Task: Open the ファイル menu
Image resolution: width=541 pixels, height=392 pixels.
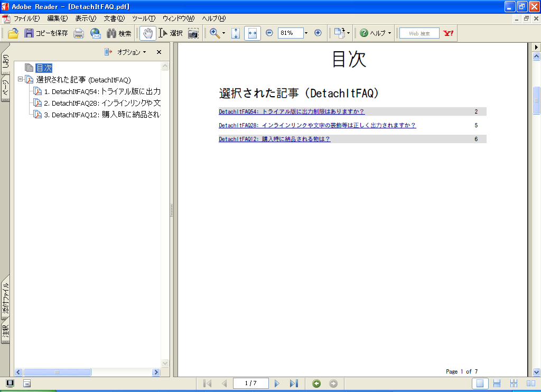Action: pyautogui.click(x=26, y=18)
